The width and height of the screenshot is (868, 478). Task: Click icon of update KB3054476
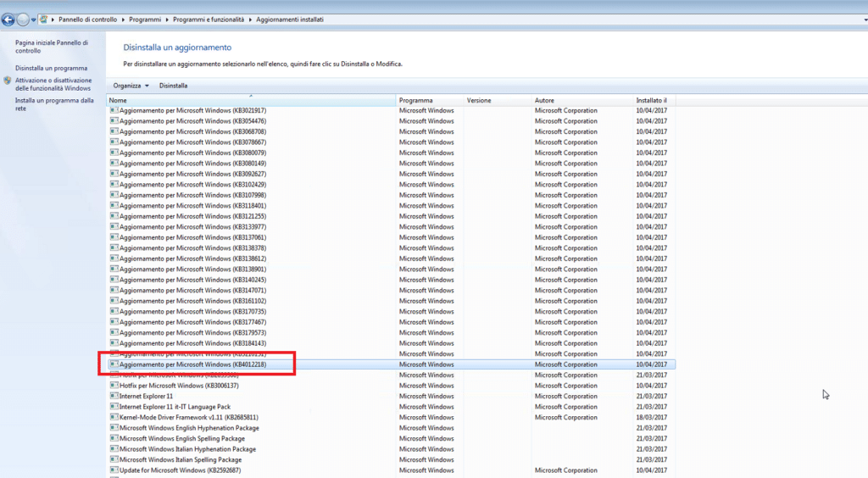pyautogui.click(x=114, y=120)
